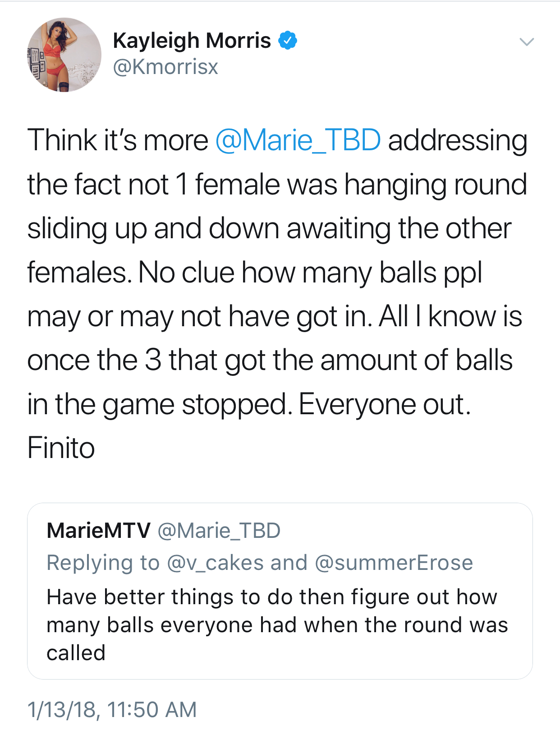
Task: Click the 1/13/18, 11:50 AM timestamp
Action: coord(112,709)
